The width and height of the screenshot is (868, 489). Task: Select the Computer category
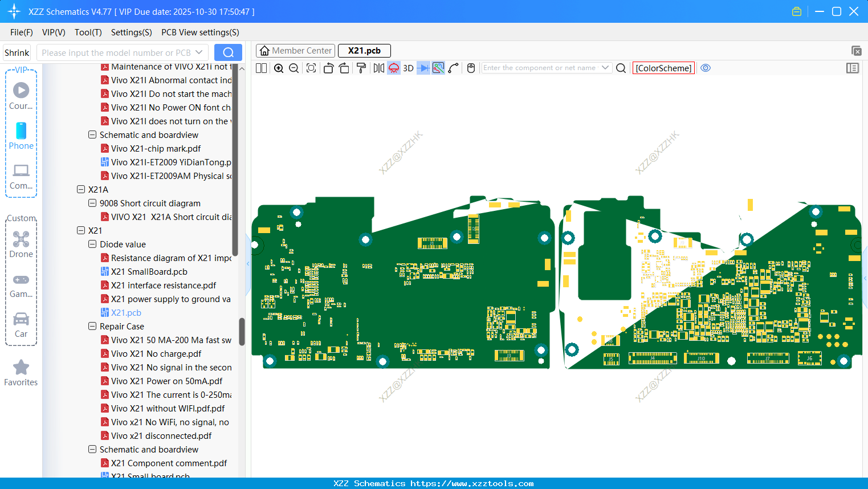coord(21,177)
